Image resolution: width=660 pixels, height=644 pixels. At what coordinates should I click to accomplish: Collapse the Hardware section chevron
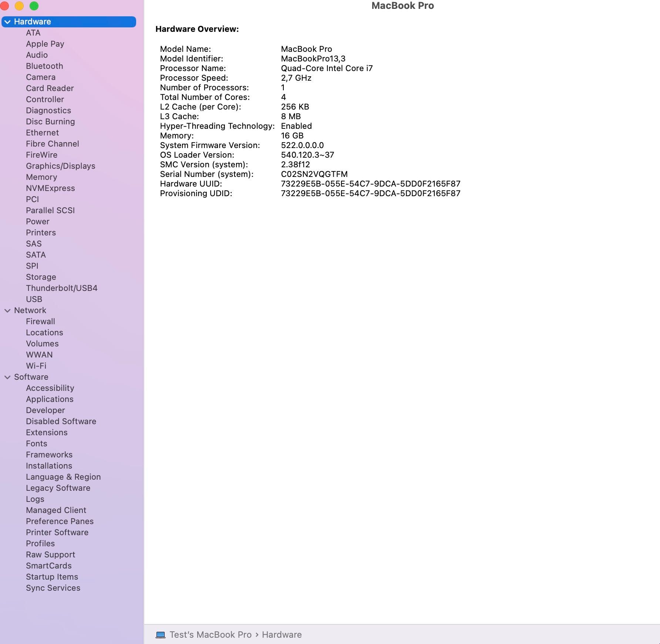(7, 22)
